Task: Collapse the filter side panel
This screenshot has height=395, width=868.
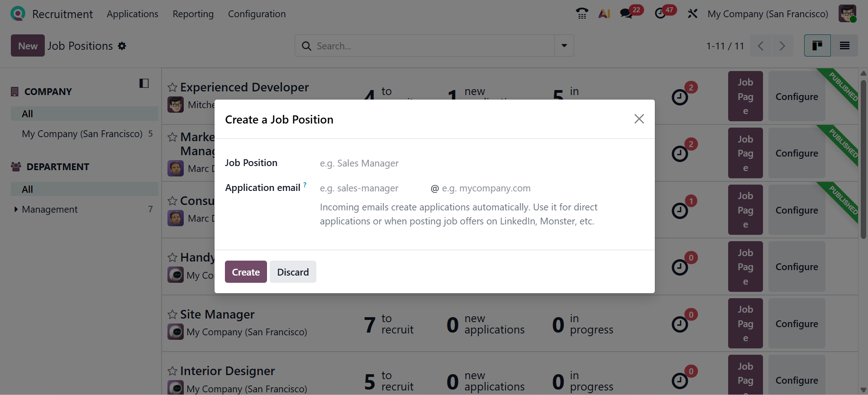Action: (144, 83)
